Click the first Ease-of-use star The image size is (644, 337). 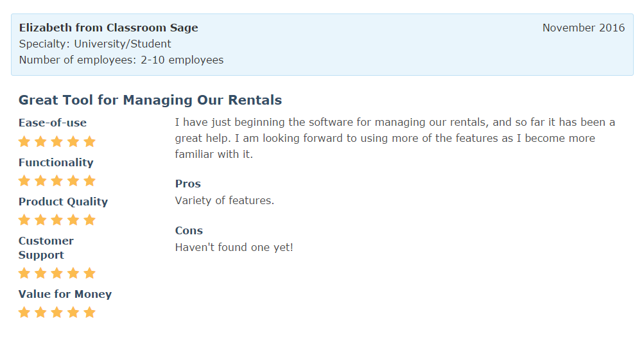[x=24, y=141]
